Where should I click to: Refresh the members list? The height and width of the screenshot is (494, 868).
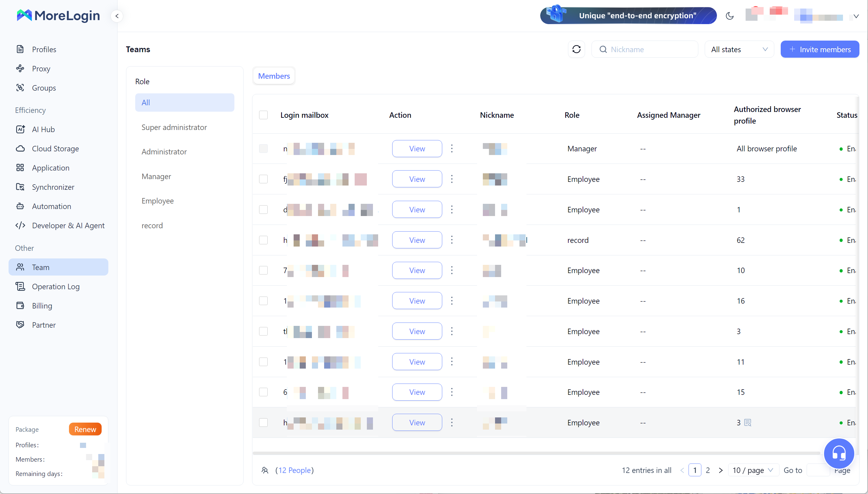click(x=576, y=49)
